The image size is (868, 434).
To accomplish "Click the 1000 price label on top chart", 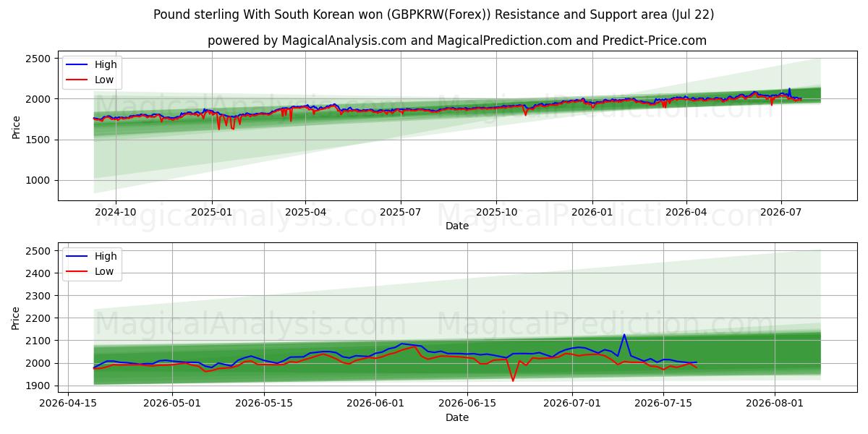I will pyautogui.click(x=39, y=181).
